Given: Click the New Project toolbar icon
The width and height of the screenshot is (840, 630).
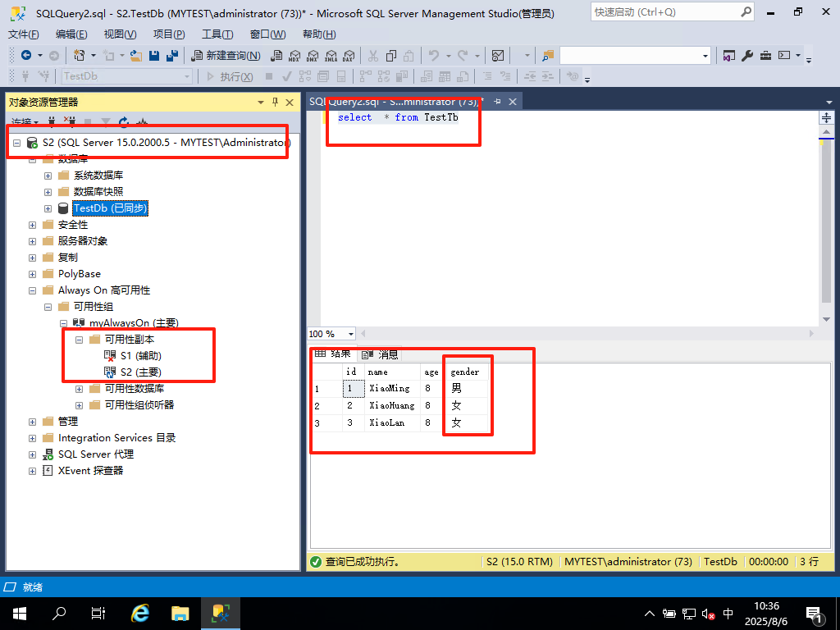Looking at the screenshot, I should [80, 55].
